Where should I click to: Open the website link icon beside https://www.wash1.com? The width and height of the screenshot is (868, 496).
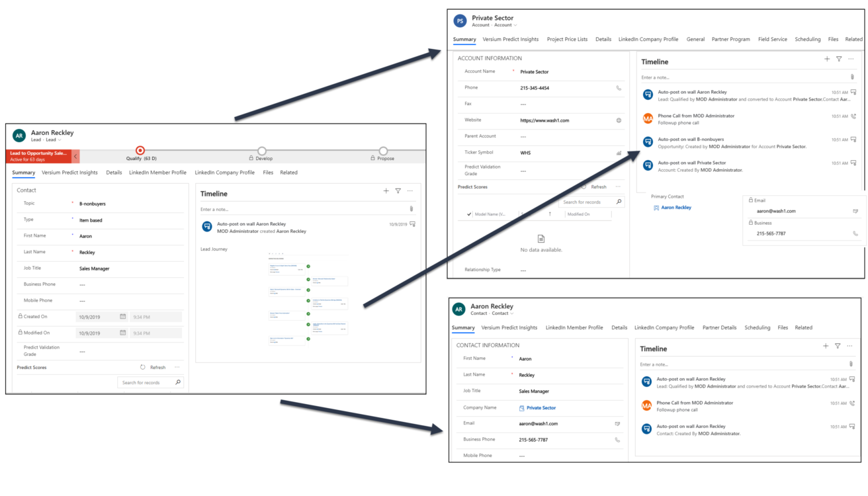click(x=619, y=120)
